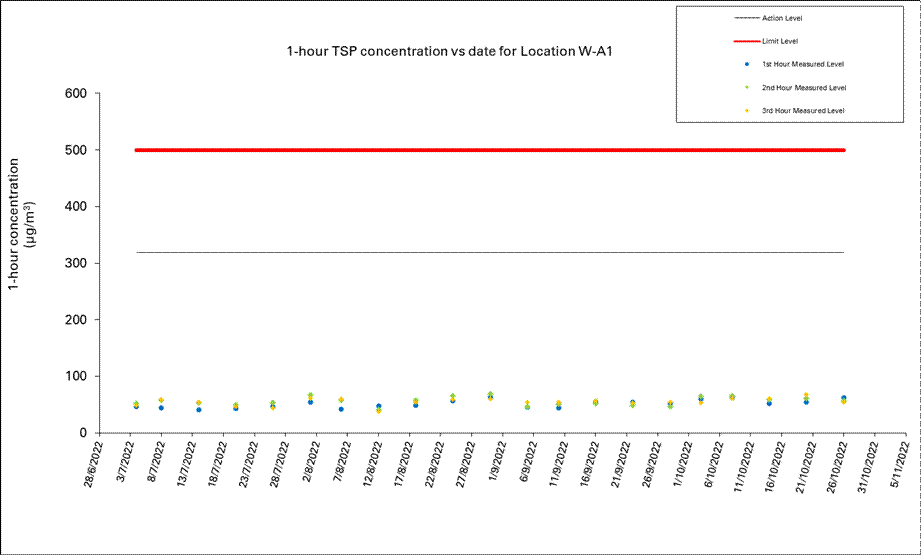The height and width of the screenshot is (557, 924).
Task: Select the thin black action level line in plot
Action: (490, 253)
